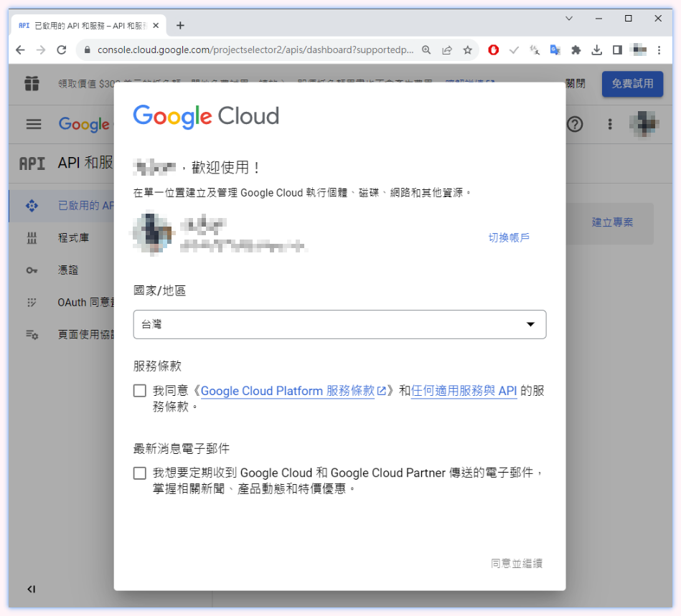Reload the page with the refresh icon
Screen dimensions: 681x616
pyautogui.click(x=62, y=50)
